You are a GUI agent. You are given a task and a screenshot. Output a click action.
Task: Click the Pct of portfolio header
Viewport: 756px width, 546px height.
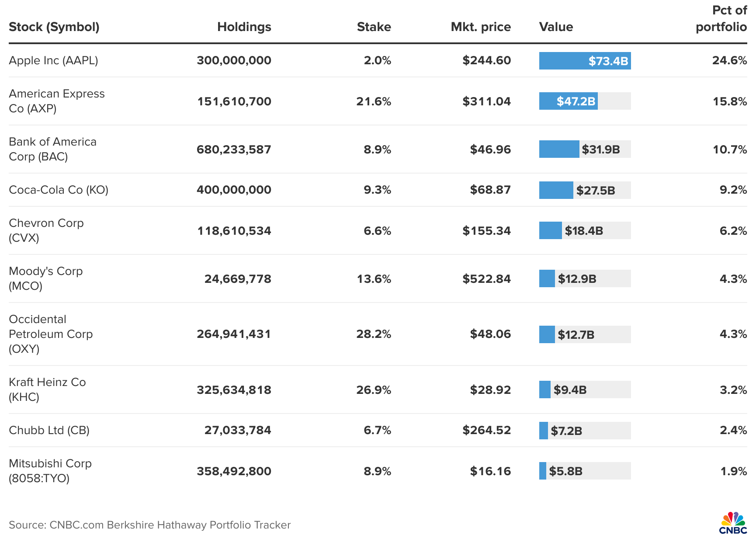click(721, 19)
